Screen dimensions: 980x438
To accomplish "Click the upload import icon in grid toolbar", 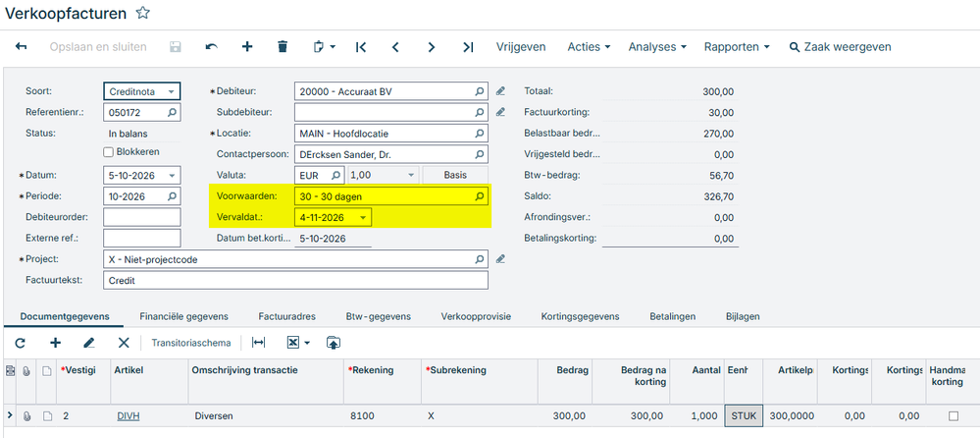I will pyautogui.click(x=334, y=343).
